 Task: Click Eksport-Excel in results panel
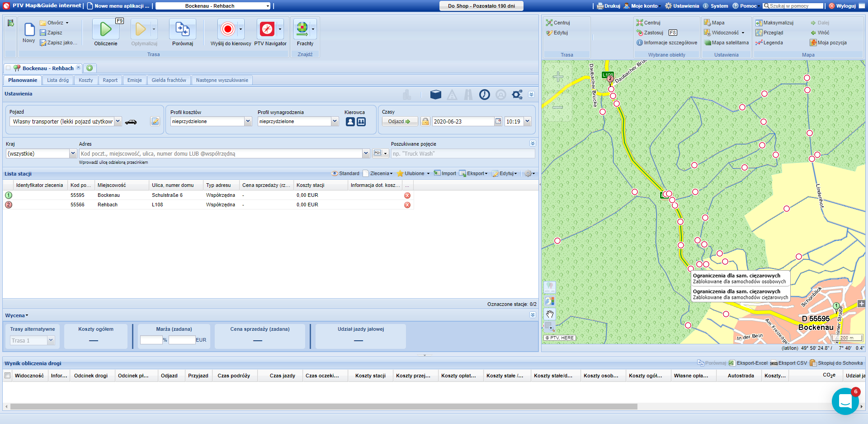click(748, 363)
